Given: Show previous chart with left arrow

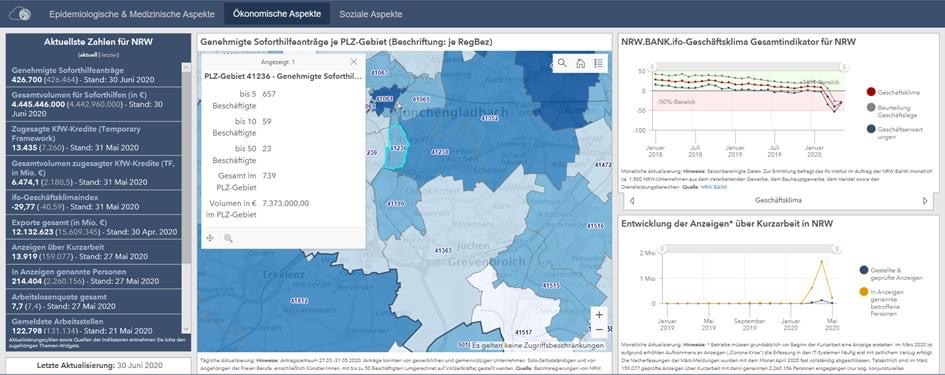Looking at the screenshot, I should [632, 201].
